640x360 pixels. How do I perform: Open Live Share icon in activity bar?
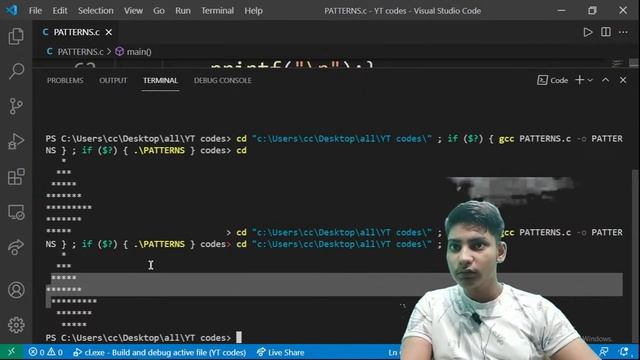pyautogui.click(x=16, y=247)
